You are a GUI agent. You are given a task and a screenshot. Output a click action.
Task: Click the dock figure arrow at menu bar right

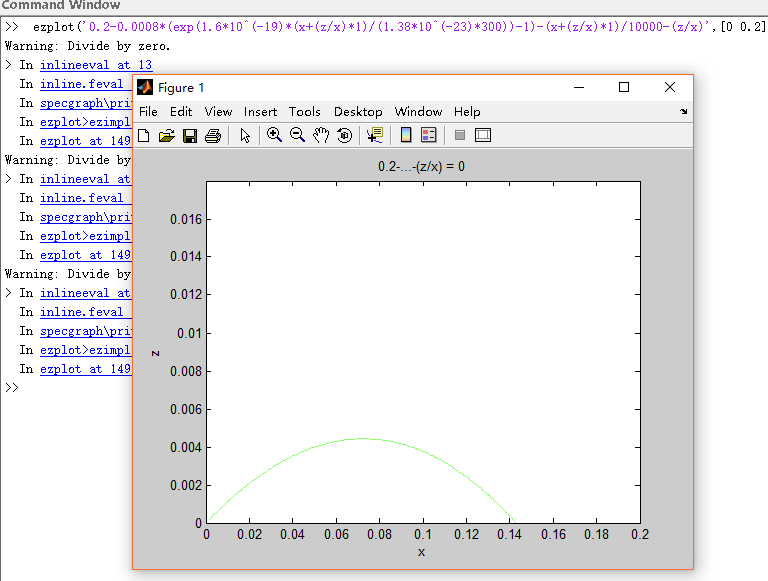click(x=683, y=112)
